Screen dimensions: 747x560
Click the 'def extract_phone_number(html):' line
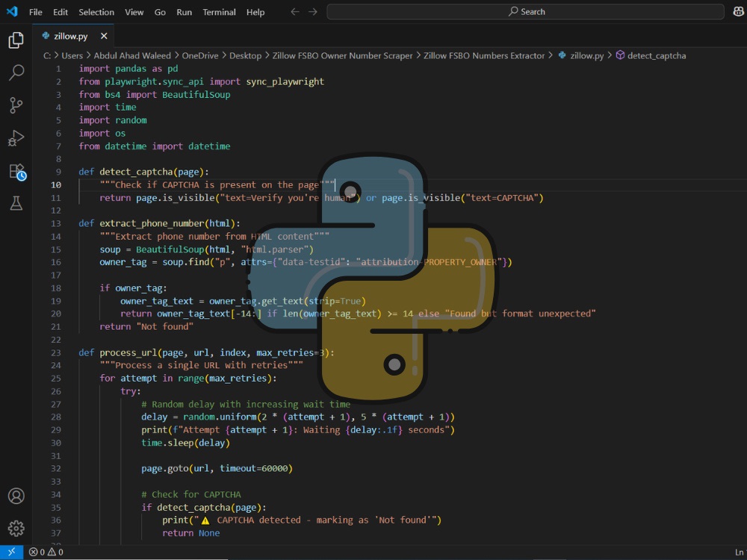pyautogui.click(x=159, y=223)
